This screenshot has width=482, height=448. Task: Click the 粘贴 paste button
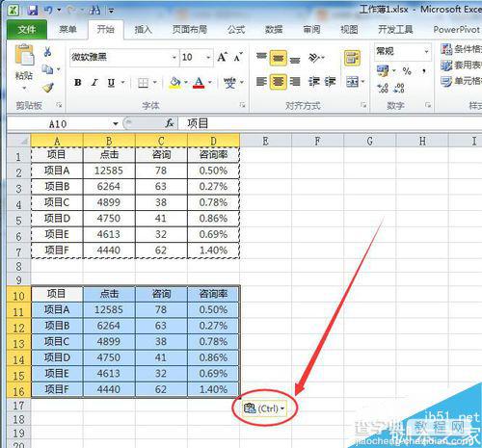[x=24, y=67]
